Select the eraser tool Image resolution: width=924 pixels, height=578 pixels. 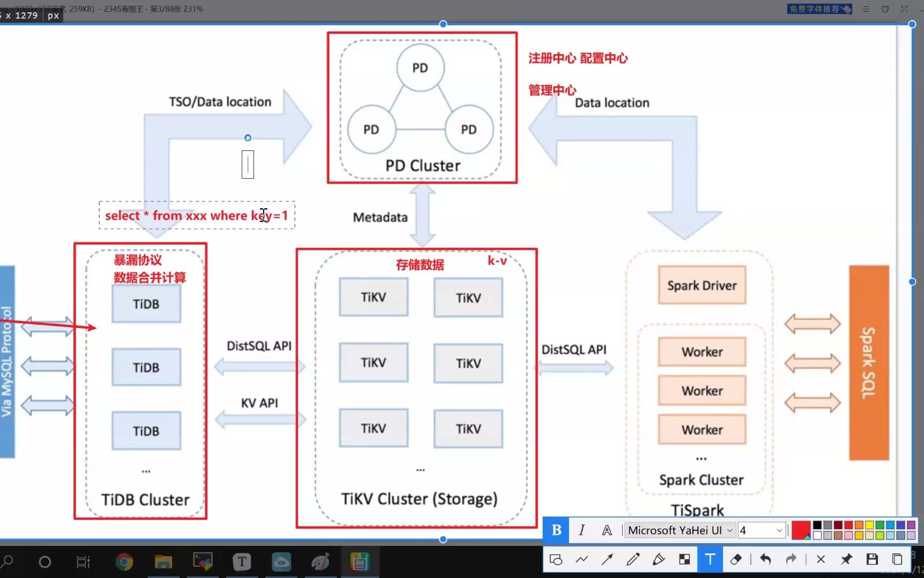(736, 559)
